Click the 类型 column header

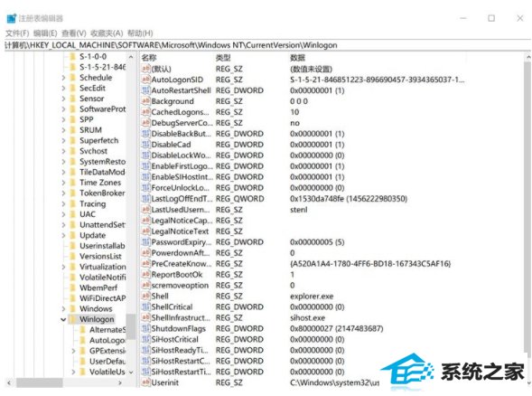223,58
